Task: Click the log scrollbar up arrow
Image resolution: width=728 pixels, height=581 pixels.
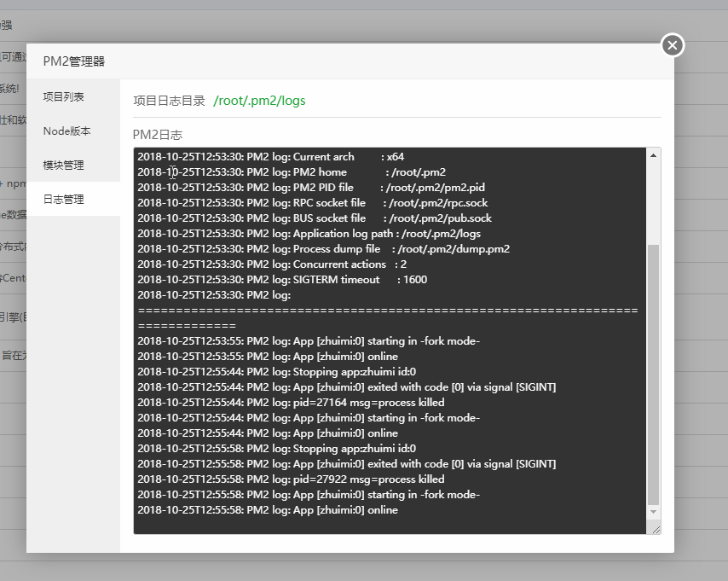Action: (653, 155)
